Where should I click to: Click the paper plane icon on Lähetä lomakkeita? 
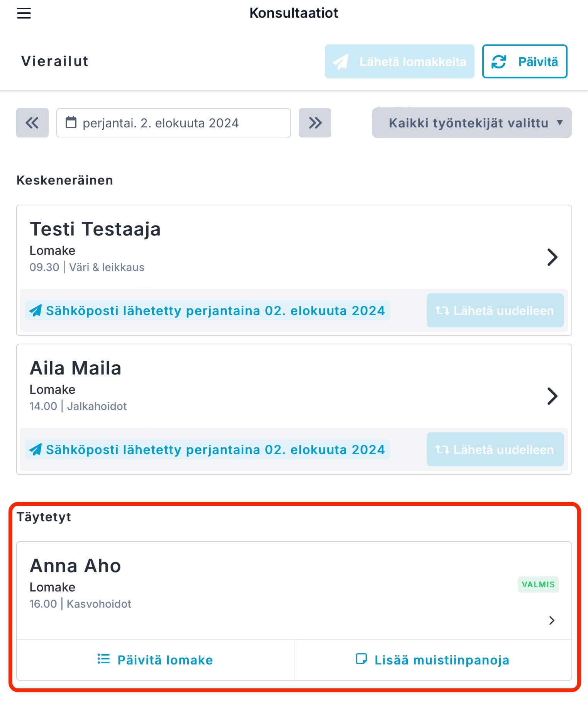341,62
